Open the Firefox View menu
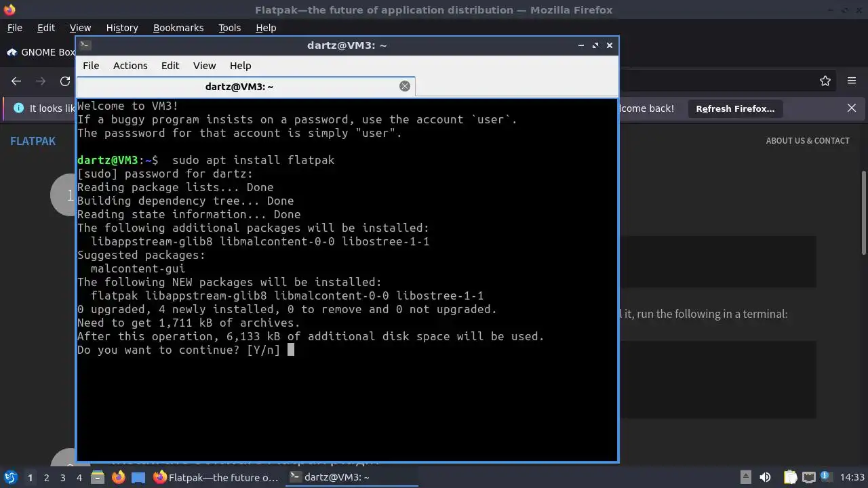The height and width of the screenshot is (488, 868). point(80,28)
